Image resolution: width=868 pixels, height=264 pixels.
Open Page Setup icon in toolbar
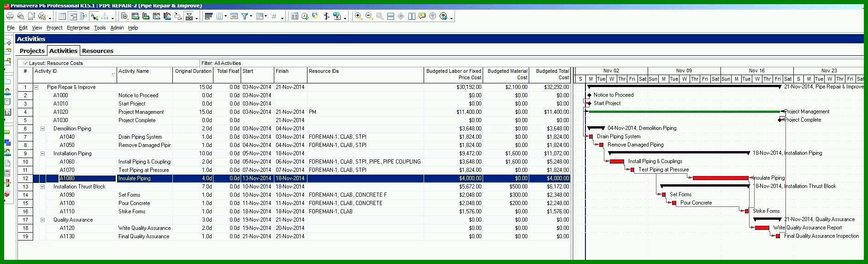coord(31,16)
